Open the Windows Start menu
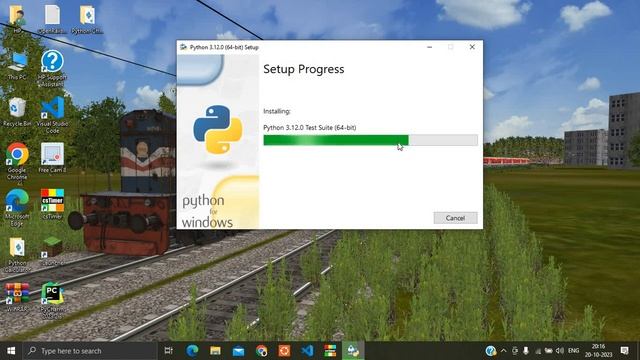This screenshot has width=640, height=360. pyautogui.click(x=11, y=351)
